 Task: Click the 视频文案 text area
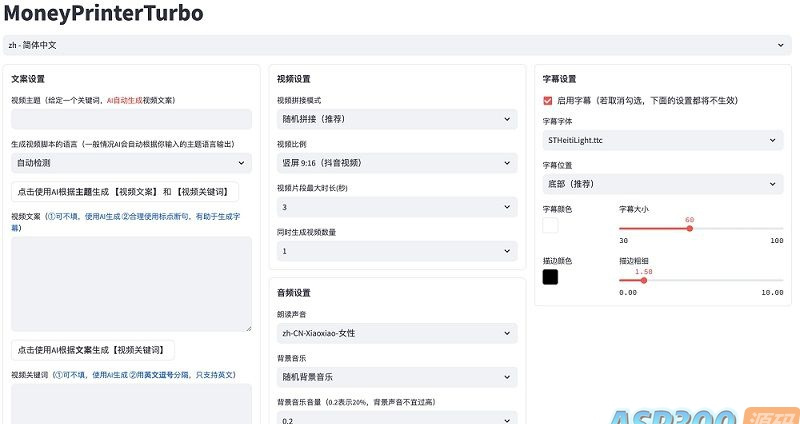(132, 284)
